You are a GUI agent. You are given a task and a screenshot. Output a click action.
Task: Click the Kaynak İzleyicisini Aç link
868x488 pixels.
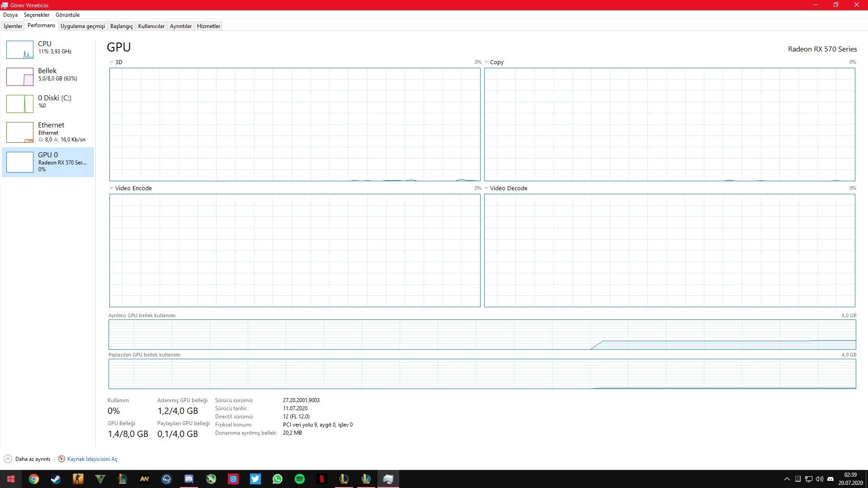point(92,459)
